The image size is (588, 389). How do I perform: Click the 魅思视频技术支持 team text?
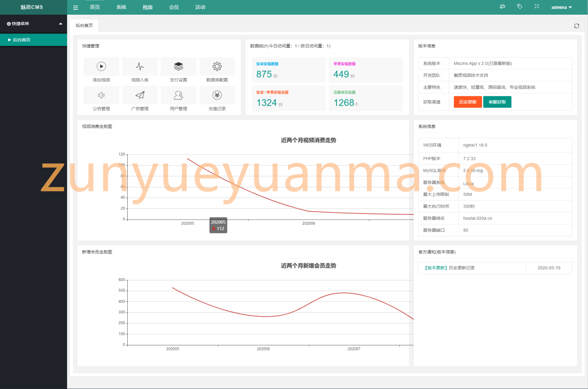(471, 75)
